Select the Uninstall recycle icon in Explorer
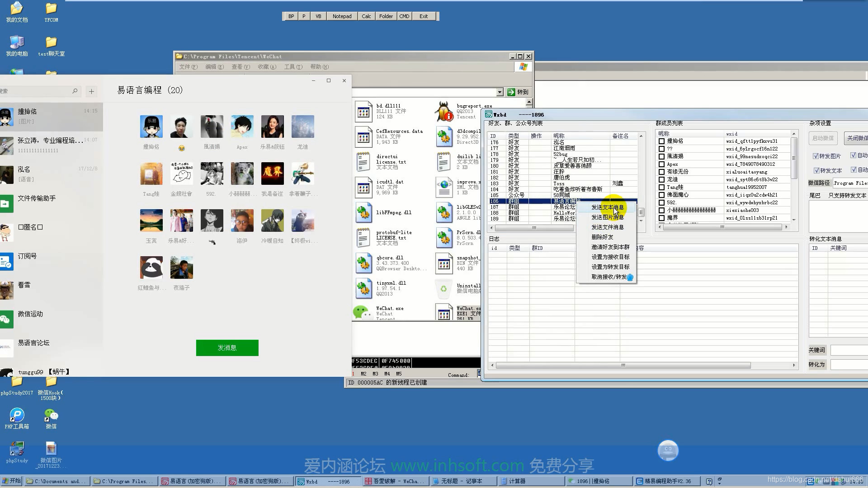 point(443,289)
